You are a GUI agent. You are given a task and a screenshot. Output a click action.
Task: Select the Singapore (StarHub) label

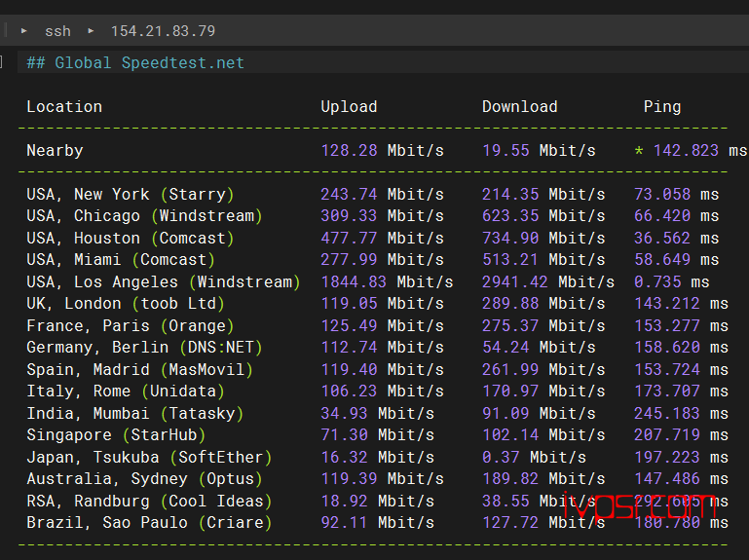(116, 434)
